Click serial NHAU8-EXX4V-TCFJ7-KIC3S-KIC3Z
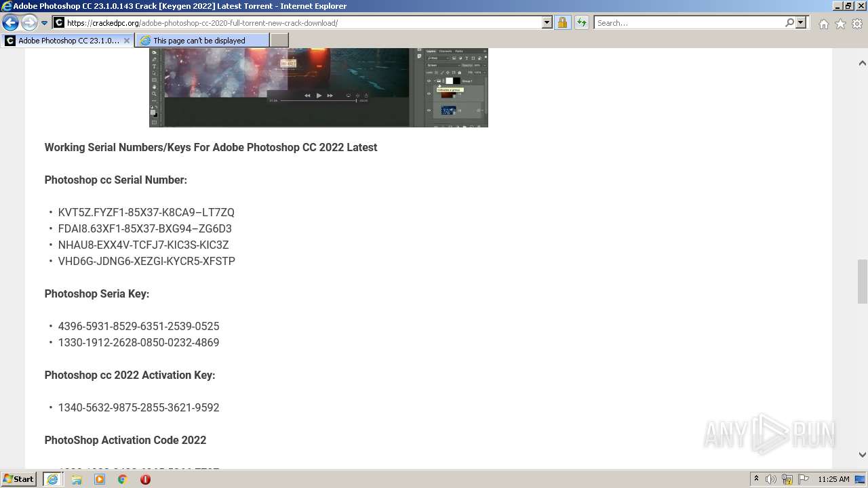This screenshot has width=868, height=488. pos(144,245)
